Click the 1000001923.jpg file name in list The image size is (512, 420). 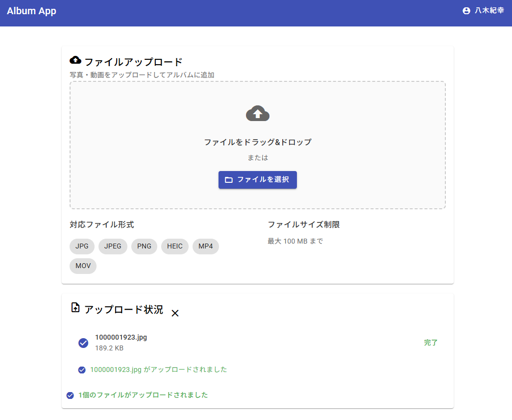tap(121, 337)
